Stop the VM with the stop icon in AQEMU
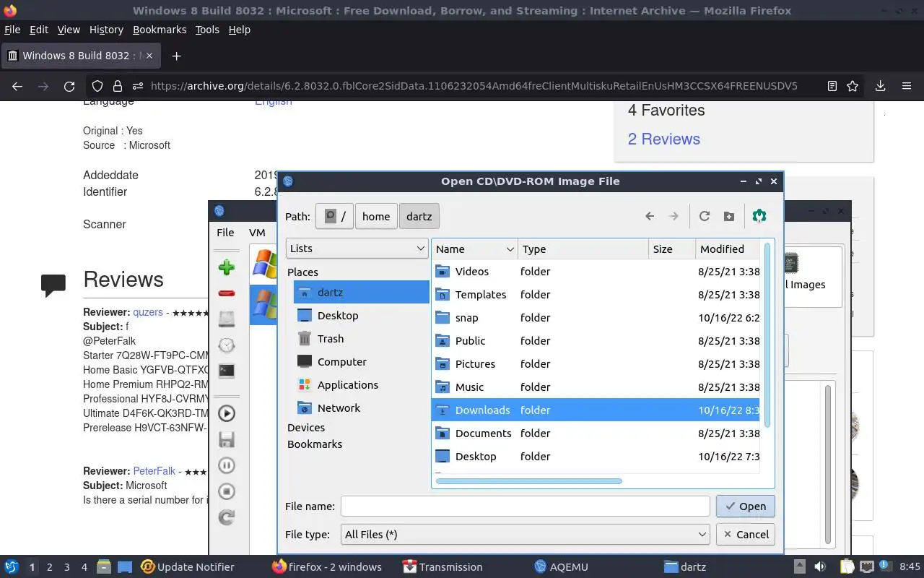Screen dimensions: 924x578 (x=227, y=491)
